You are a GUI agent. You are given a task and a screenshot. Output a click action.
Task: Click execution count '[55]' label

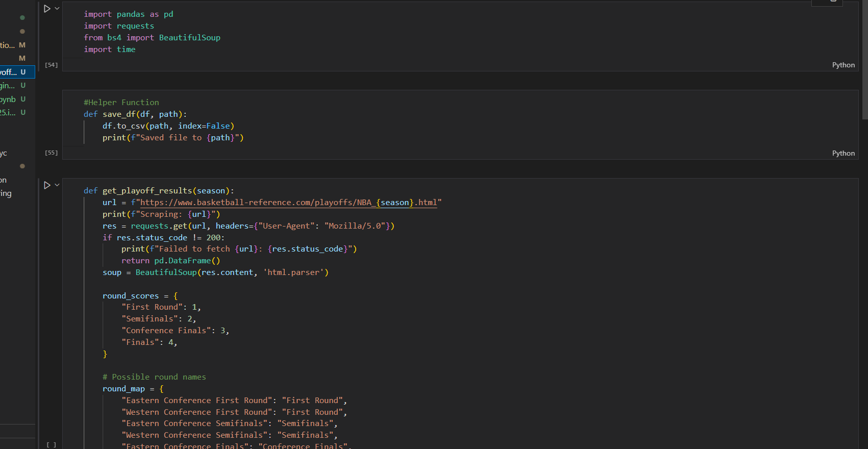tap(51, 153)
